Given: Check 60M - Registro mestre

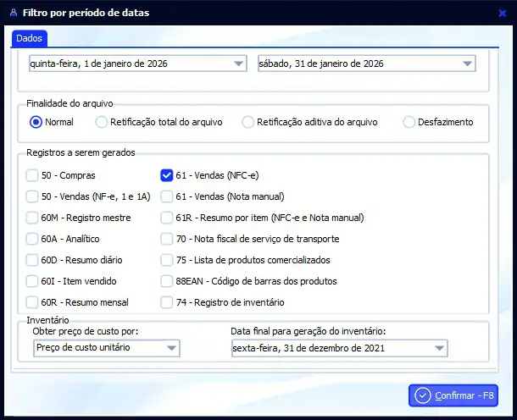Looking at the screenshot, I should [x=32, y=218].
